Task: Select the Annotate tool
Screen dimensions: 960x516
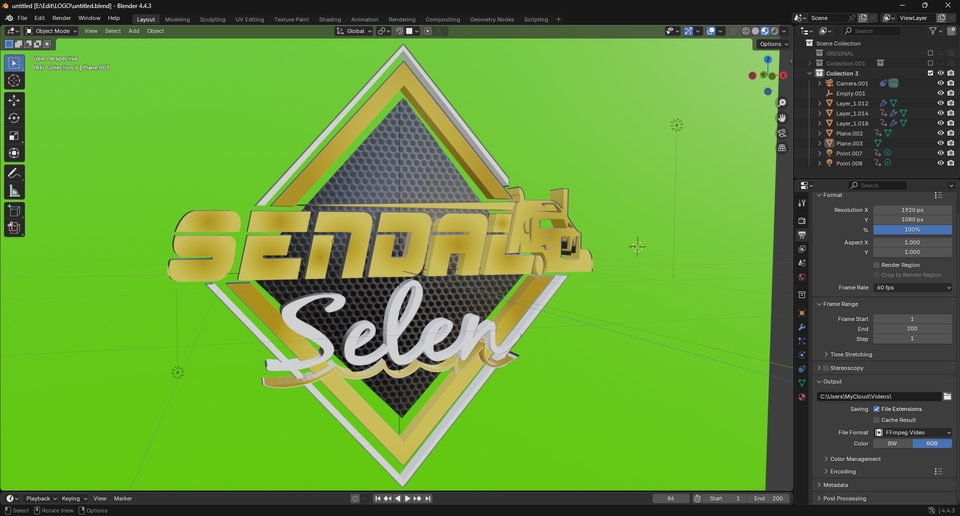Action: pyautogui.click(x=14, y=174)
